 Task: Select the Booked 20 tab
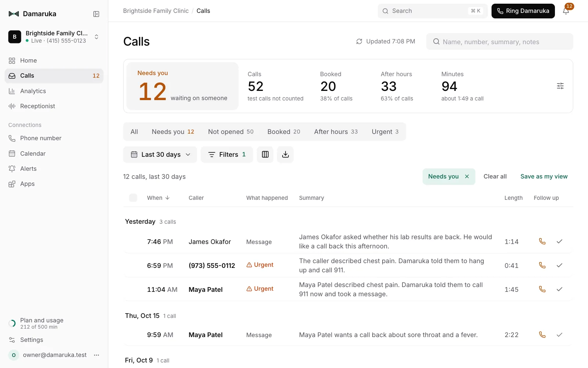click(x=284, y=132)
